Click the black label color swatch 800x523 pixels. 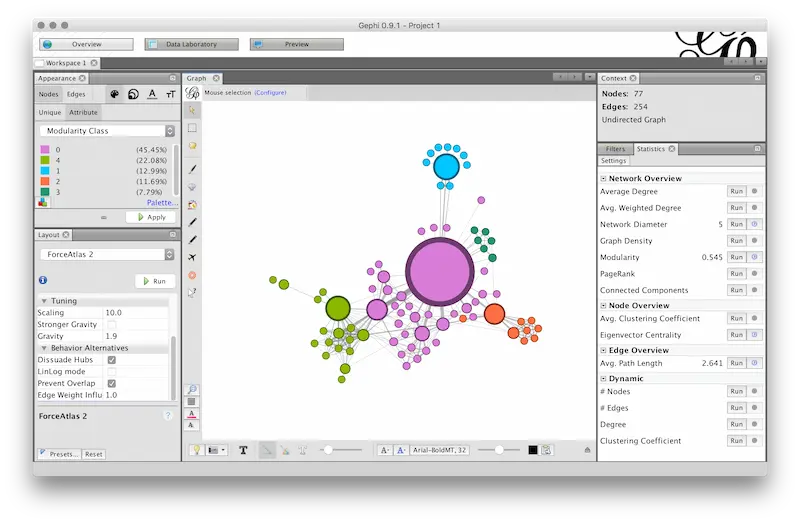(x=533, y=450)
